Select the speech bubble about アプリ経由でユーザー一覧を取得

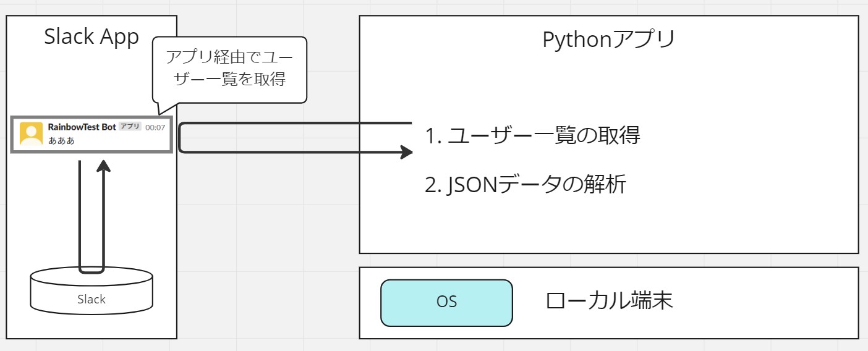(x=229, y=69)
